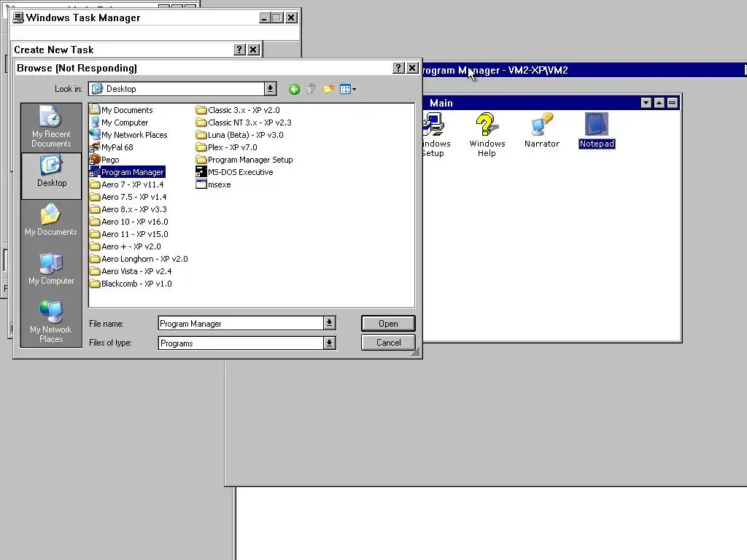Select the Luna (Beta) - XP v3.0 folder
Image resolution: width=747 pixels, height=560 pixels.
[239, 135]
